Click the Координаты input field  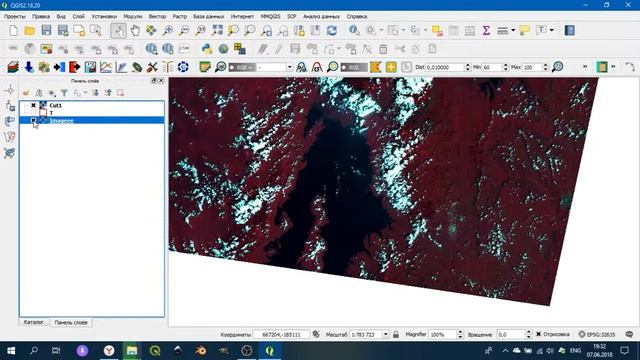pyautogui.click(x=281, y=334)
